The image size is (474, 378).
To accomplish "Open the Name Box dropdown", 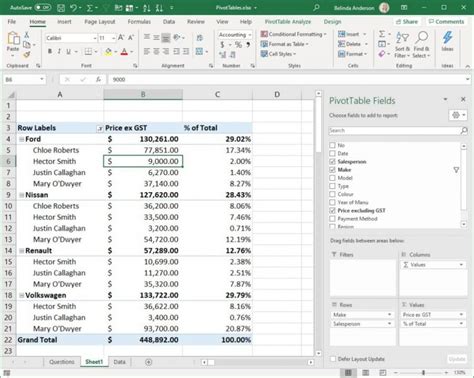I will [42, 79].
